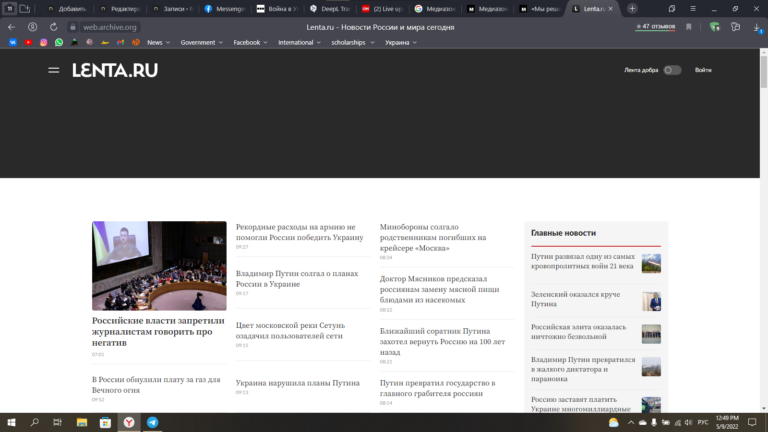The width and height of the screenshot is (768, 432).
Task: Launch File Explorer from taskbar
Action: [82, 422]
